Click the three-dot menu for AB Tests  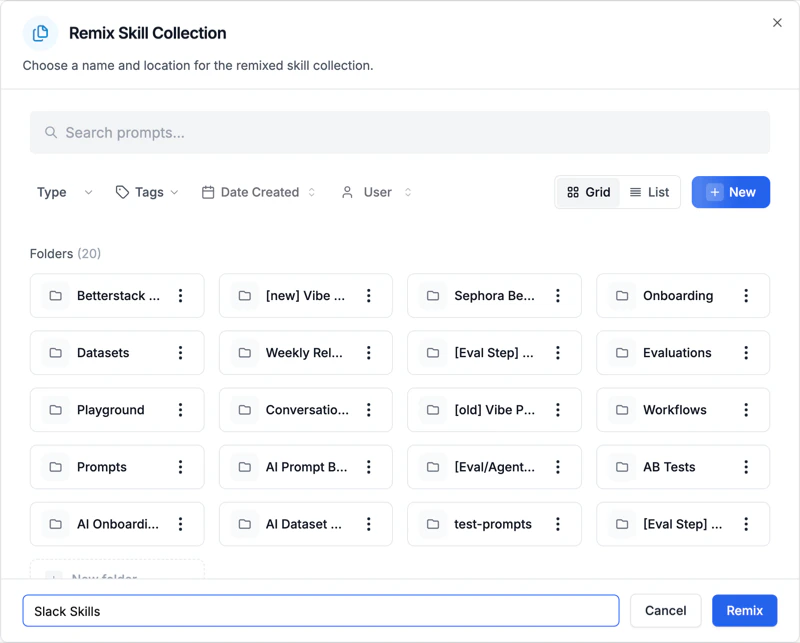pyautogui.click(x=746, y=467)
